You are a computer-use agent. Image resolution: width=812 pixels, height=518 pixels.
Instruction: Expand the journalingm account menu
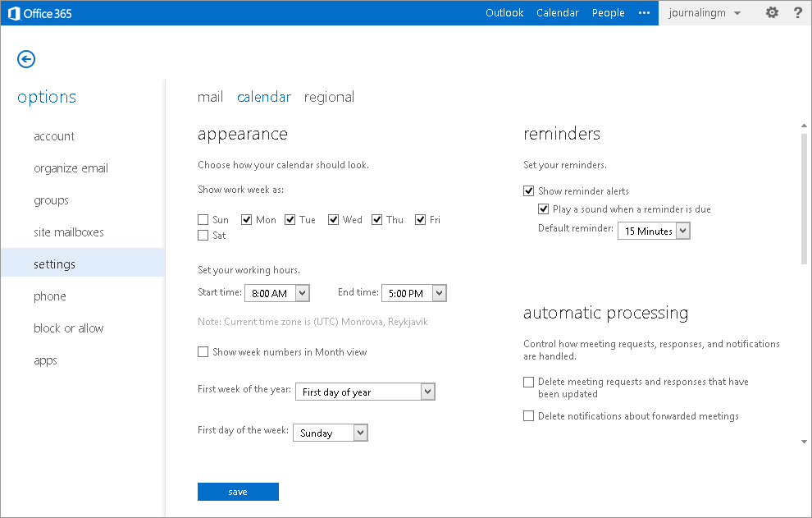705,13
